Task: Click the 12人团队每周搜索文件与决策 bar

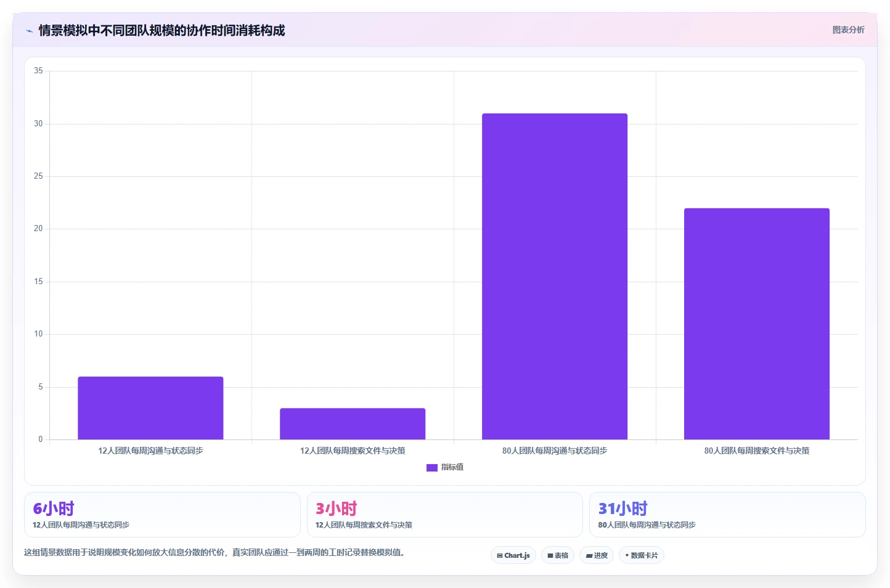Action: coord(353,424)
